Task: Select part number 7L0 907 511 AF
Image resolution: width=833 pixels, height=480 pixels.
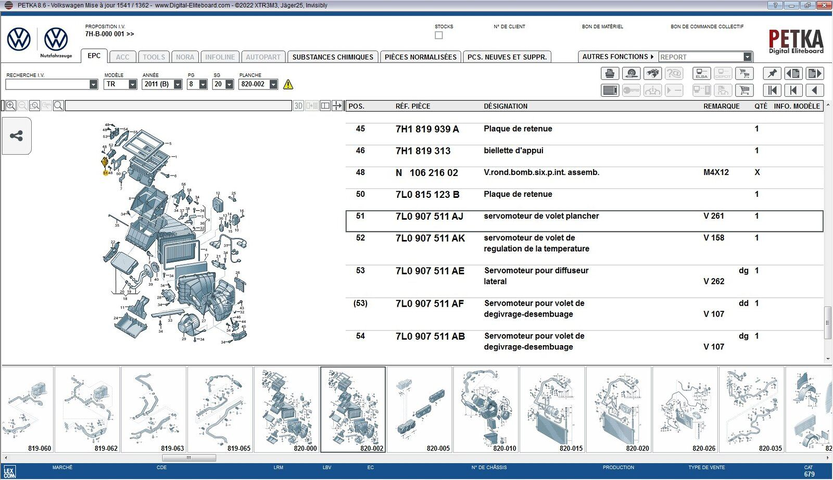Action: 430,304
